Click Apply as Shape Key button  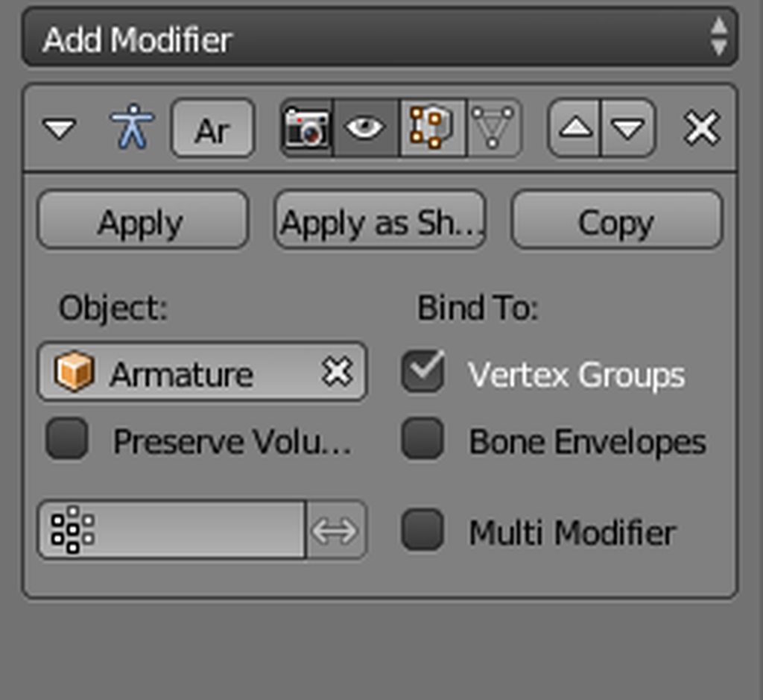pyautogui.click(x=380, y=219)
